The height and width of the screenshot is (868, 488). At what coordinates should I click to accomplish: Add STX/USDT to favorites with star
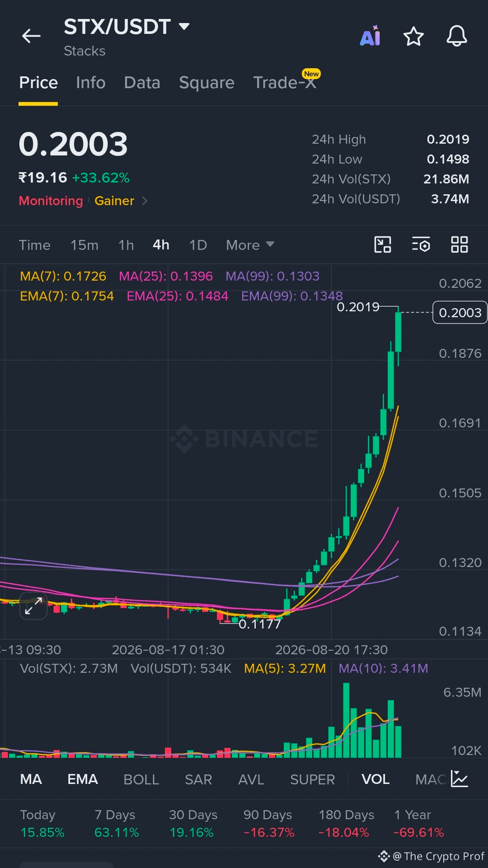[x=413, y=36]
